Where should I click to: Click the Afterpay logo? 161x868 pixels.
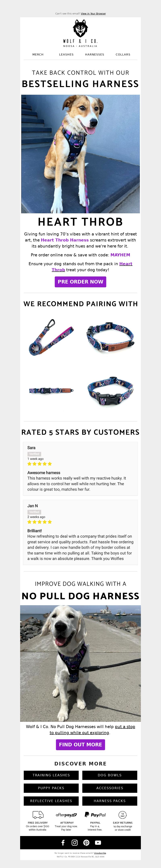click(66, 815)
